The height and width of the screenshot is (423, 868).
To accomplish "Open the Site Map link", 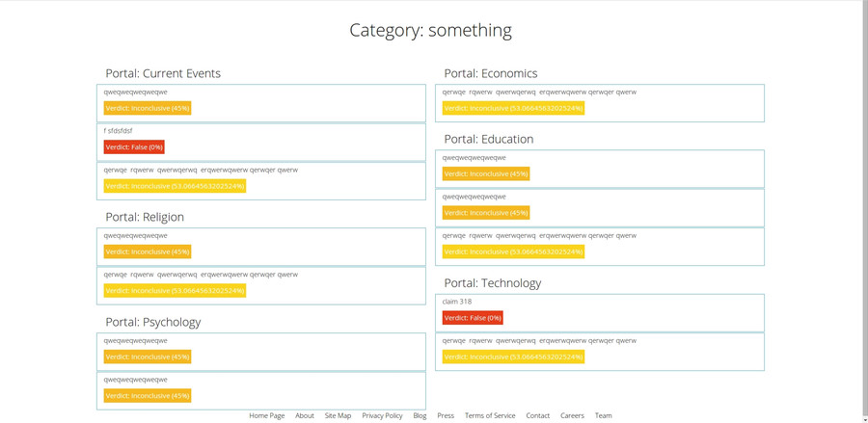I will (338, 415).
